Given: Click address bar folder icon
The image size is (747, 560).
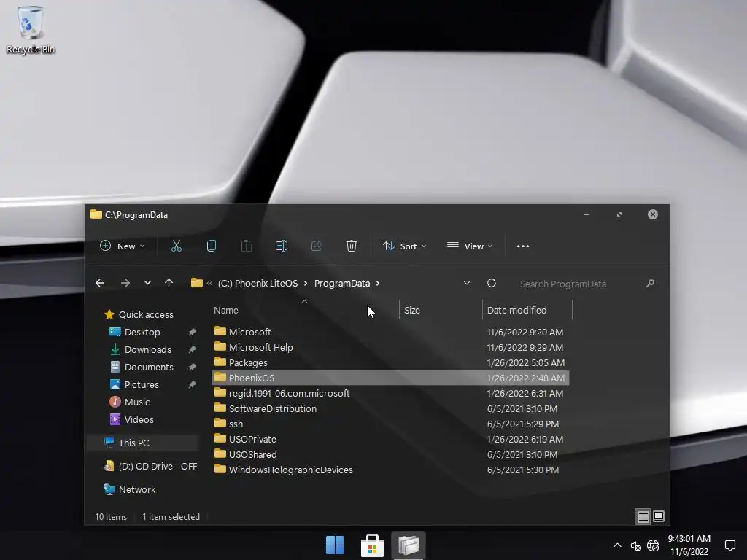Looking at the screenshot, I should click(197, 283).
